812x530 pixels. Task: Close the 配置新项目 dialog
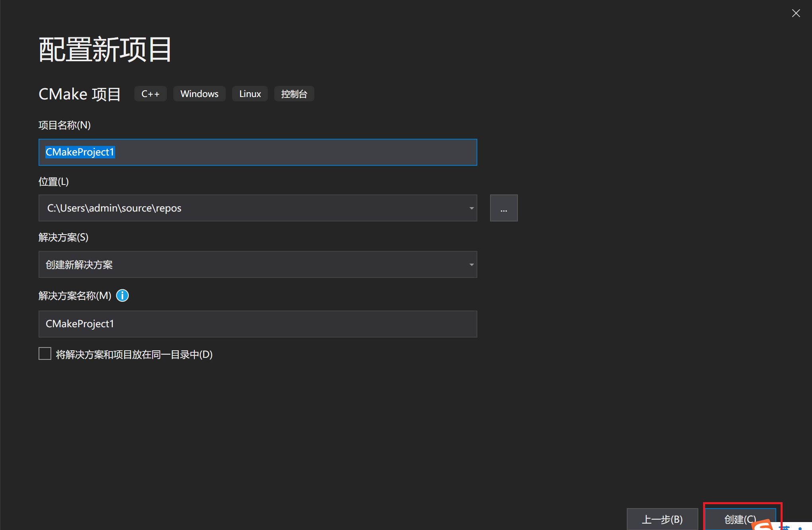coord(796,13)
